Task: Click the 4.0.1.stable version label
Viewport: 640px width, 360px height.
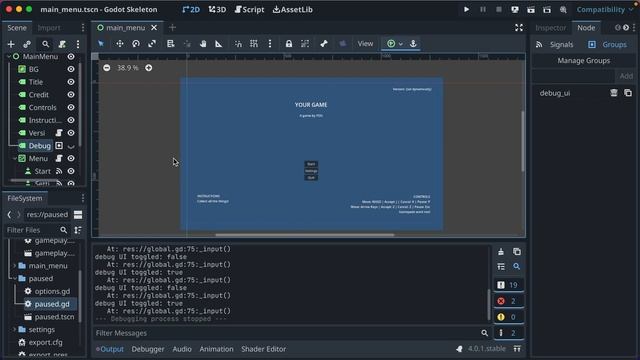Action: pyautogui.click(x=487, y=349)
